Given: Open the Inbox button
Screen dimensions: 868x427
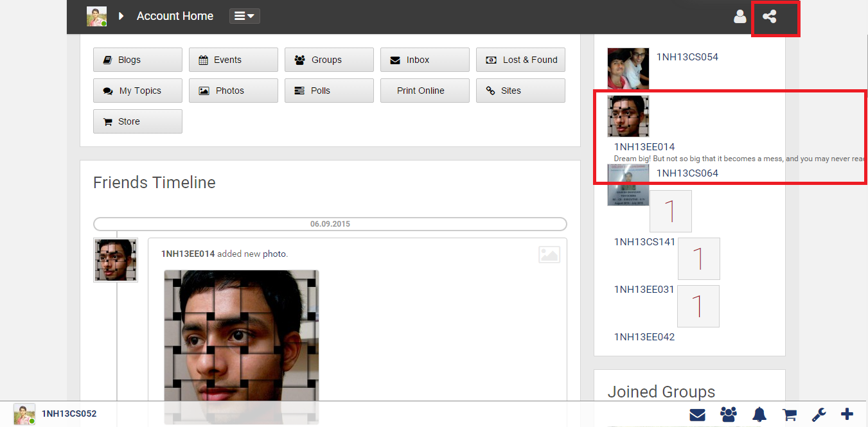Looking at the screenshot, I should [425, 60].
